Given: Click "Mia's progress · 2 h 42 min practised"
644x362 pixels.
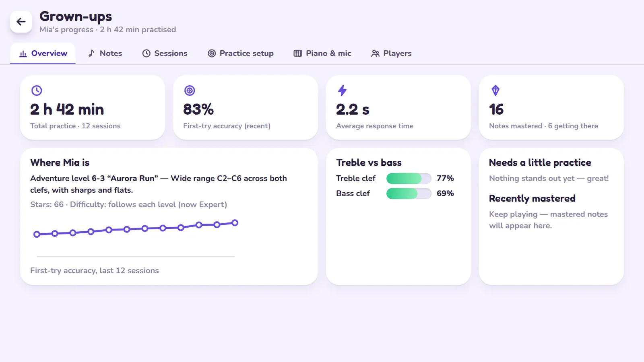Looking at the screenshot, I should point(107,30).
